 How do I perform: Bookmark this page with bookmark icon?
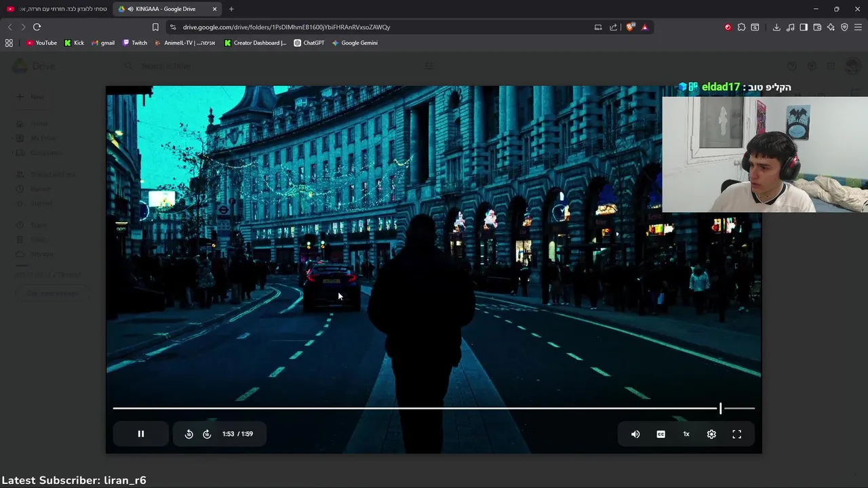tap(155, 27)
